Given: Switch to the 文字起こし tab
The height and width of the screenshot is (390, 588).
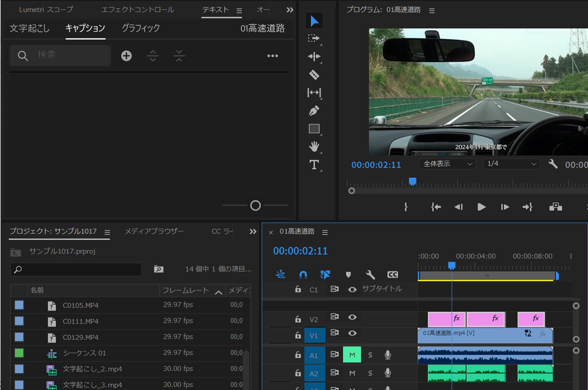Looking at the screenshot, I should click(30, 28).
